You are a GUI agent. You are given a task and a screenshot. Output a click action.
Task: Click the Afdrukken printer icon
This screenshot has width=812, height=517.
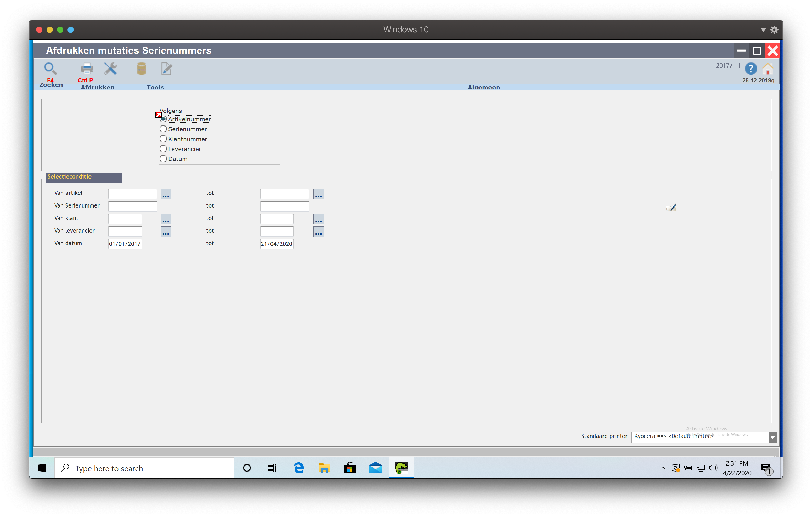click(x=87, y=68)
